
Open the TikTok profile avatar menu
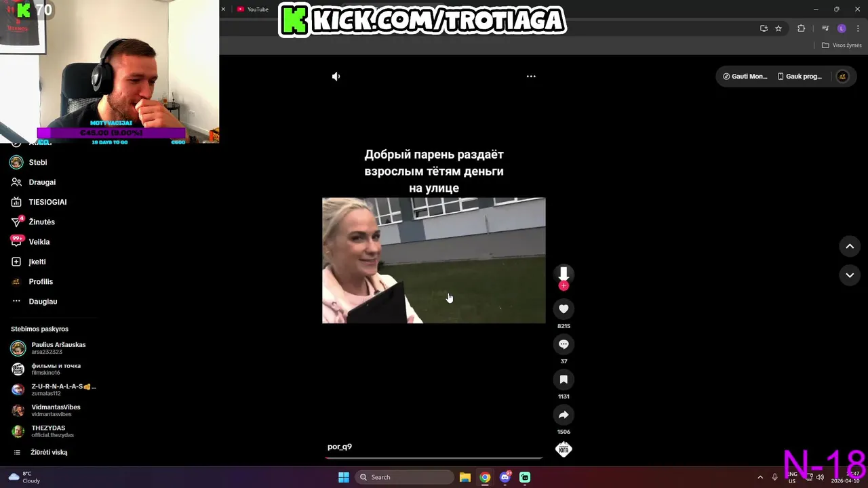tap(843, 77)
